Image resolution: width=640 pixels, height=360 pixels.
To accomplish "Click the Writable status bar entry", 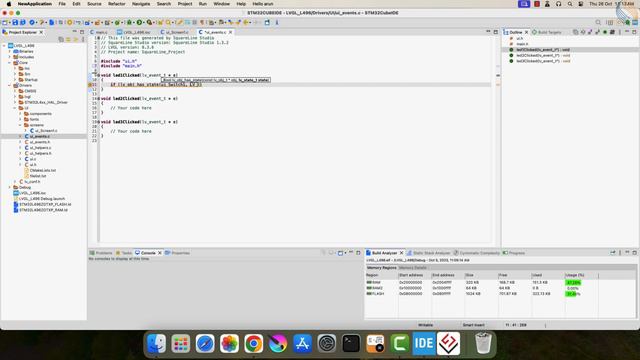I will [x=425, y=325].
